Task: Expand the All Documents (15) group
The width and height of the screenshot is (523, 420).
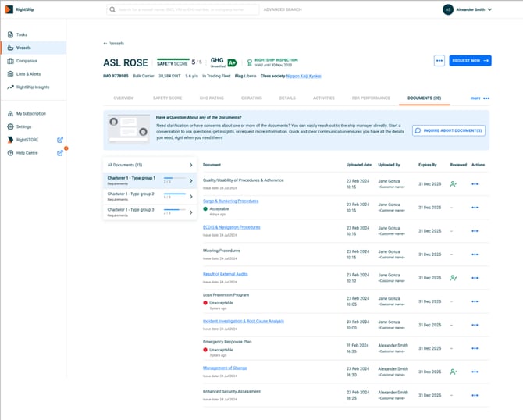Action: [190, 166]
